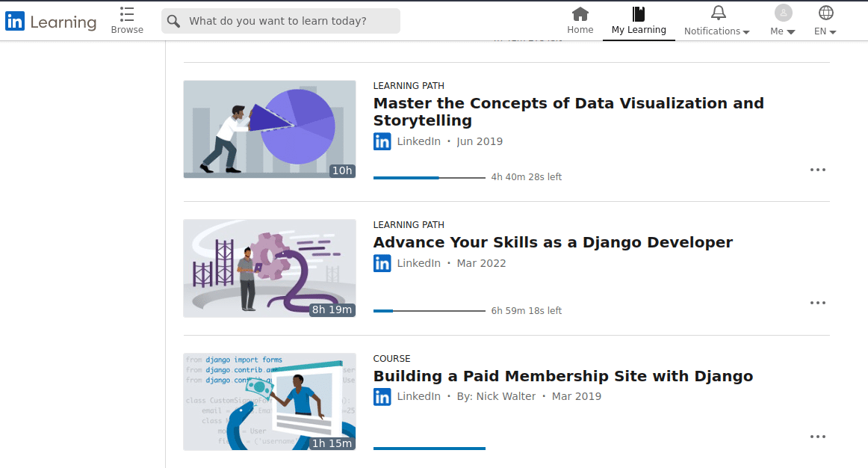Open Building a Paid Membership Site title
This screenshot has height=468, width=868.
coord(562,376)
